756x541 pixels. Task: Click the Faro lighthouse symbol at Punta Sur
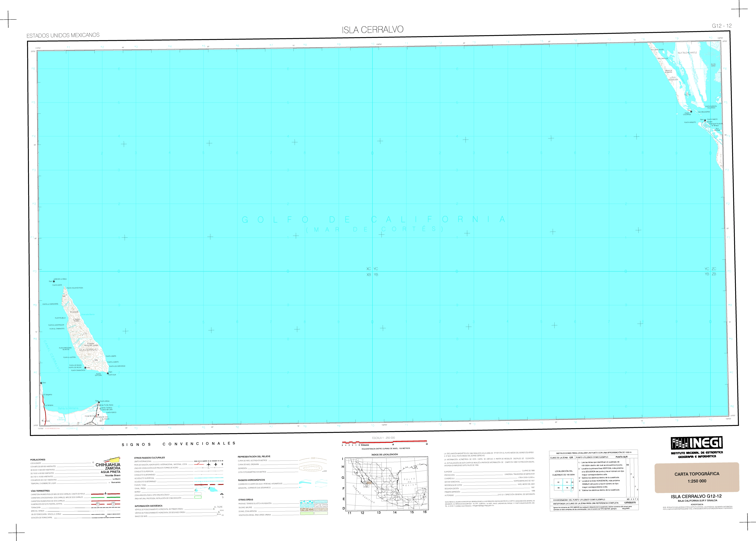point(108,373)
